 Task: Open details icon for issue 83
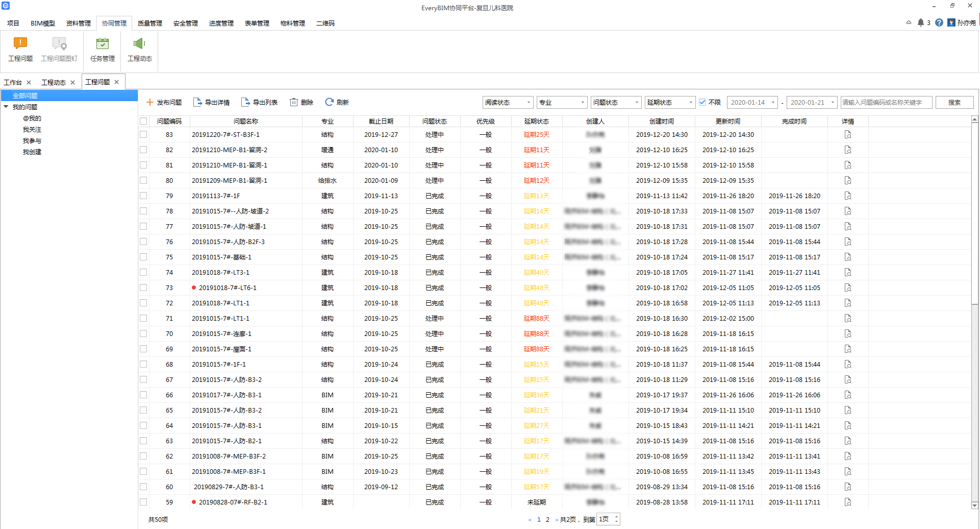pos(848,134)
